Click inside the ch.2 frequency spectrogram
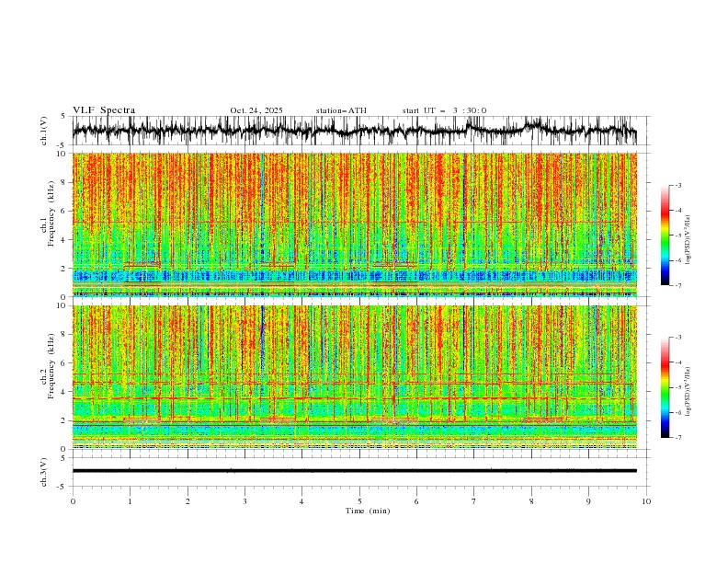The width and height of the screenshot is (728, 563). [354, 377]
